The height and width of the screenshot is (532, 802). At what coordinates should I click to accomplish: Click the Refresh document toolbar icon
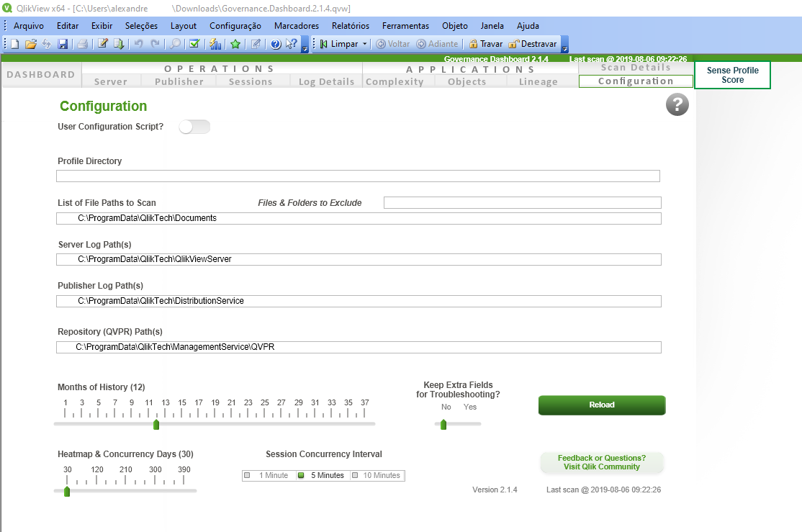[47, 44]
